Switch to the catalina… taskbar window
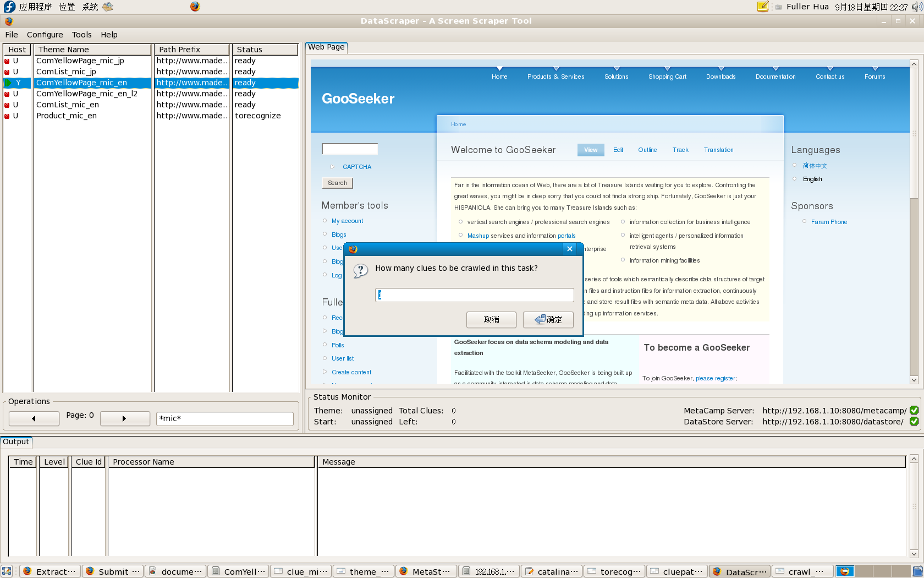Viewport: 924px width, 578px height. 552,571
